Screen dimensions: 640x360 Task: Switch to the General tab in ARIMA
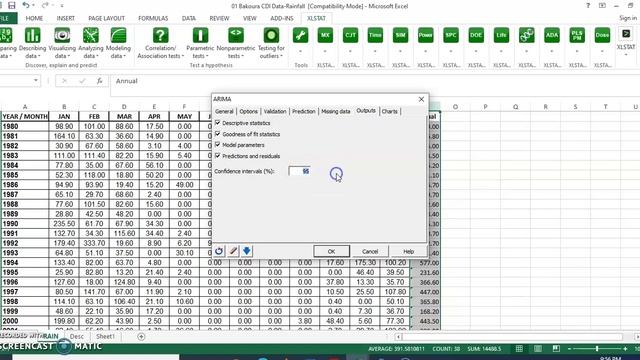(224, 111)
